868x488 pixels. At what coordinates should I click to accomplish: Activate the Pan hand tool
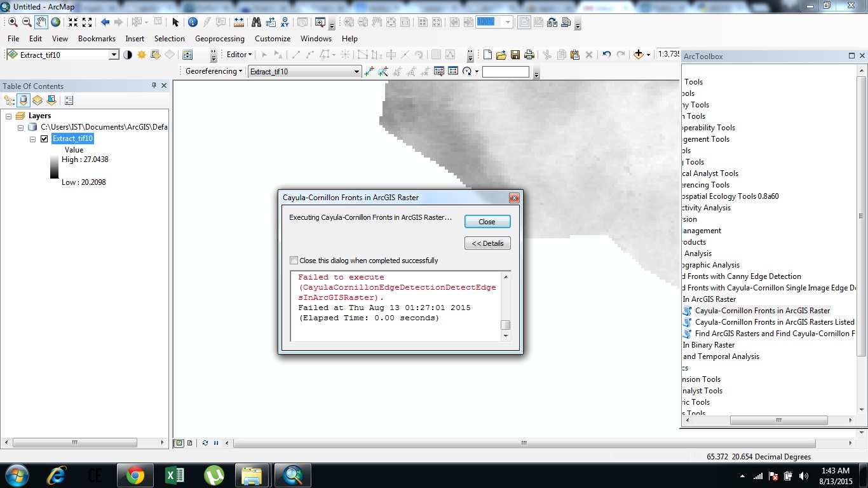click(x=41, y=22)
